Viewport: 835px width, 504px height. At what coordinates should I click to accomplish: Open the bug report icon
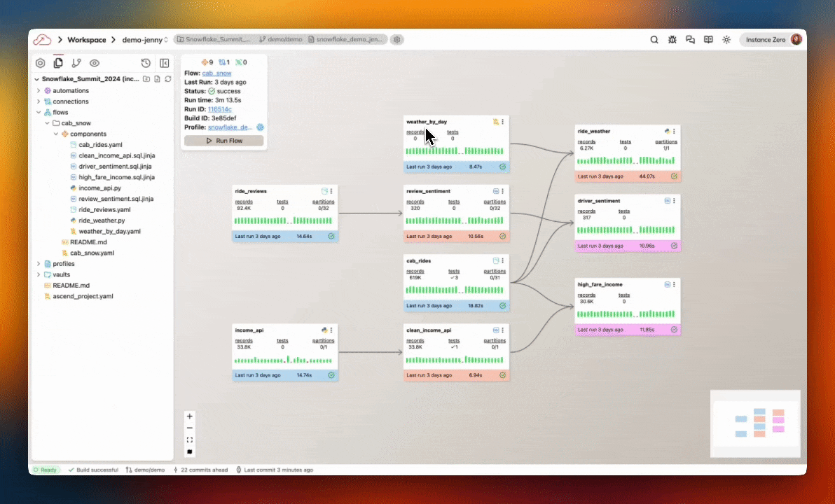pyautogui.click(x=672, y=40)
